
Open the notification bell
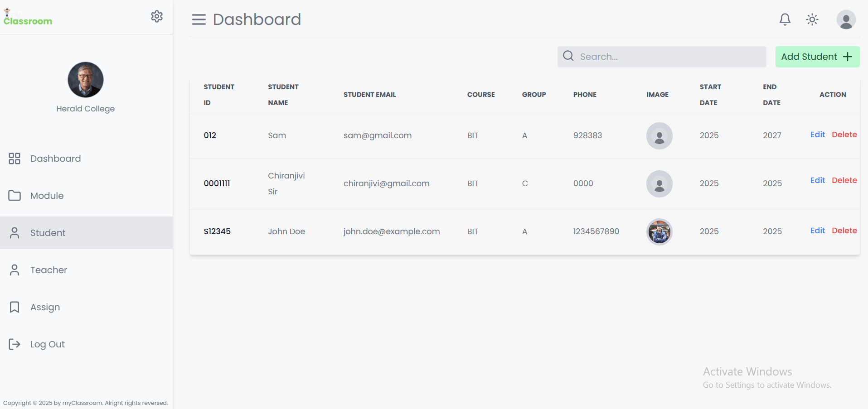[785, 19]
